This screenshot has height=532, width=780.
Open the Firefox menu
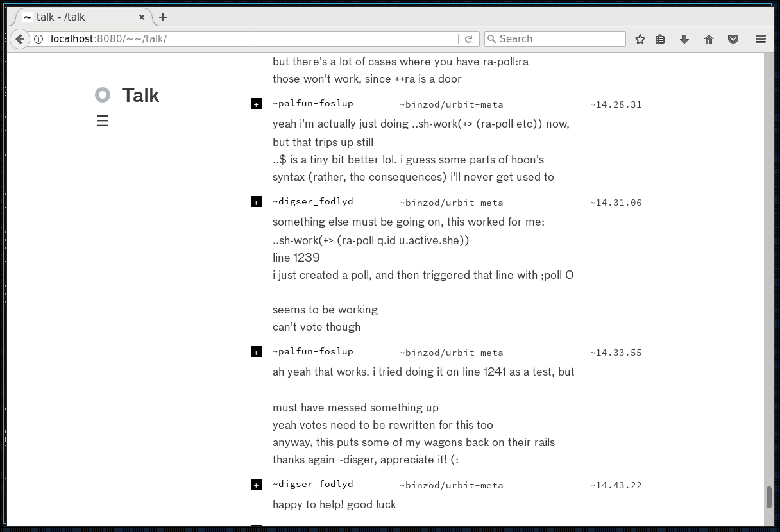tap(760, 39)
